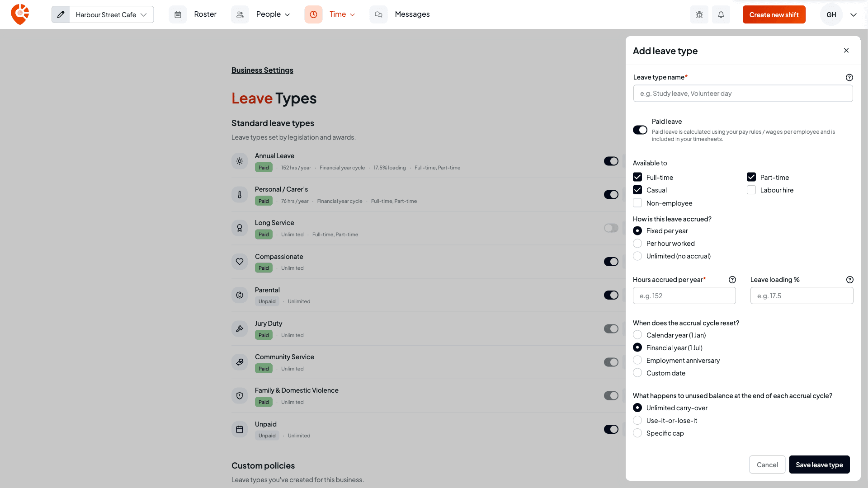868x488 pixels.
Task: Click the Leave type name input field
Action: (x=743, y=94)
